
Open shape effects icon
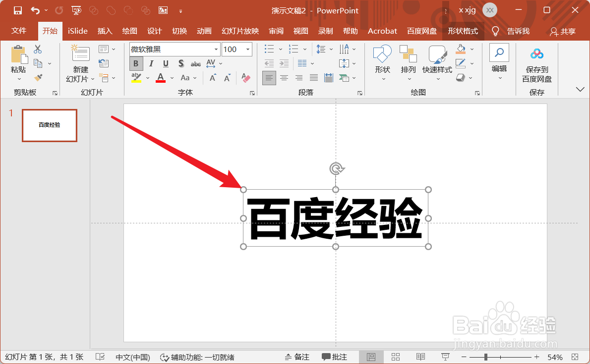461,77
